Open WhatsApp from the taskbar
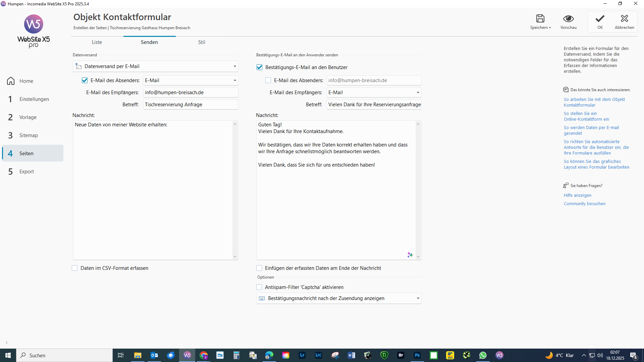Screen dimensions: 644x362 pyautogui.click(x=483, y=355)
